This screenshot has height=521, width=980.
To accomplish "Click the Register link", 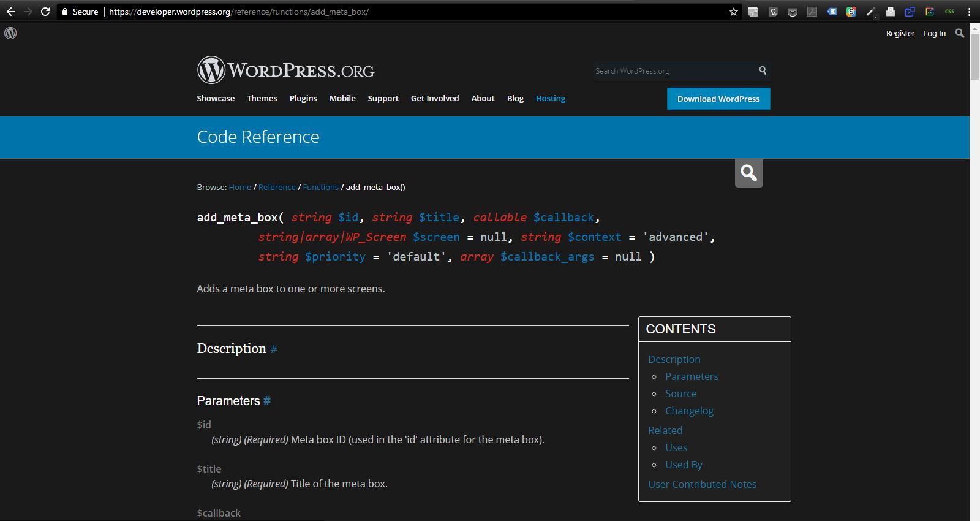I will click(x=900, y=33).
